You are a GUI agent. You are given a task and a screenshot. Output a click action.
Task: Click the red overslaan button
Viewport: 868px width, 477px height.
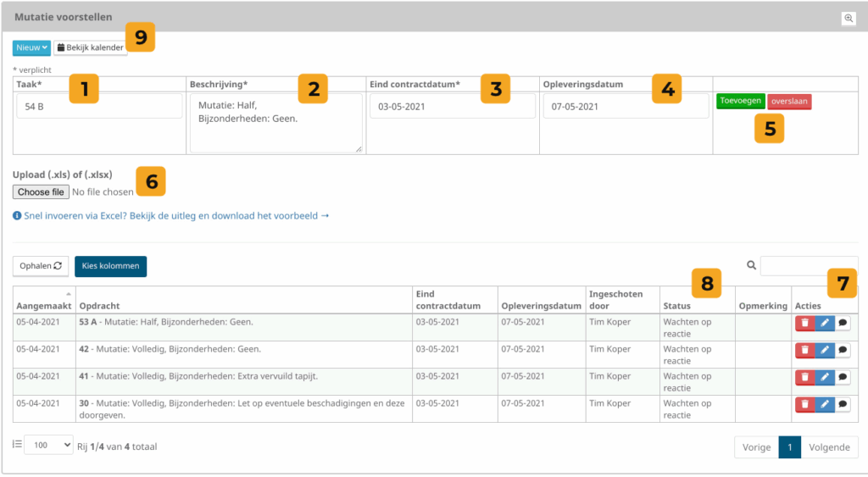(788, 101)
